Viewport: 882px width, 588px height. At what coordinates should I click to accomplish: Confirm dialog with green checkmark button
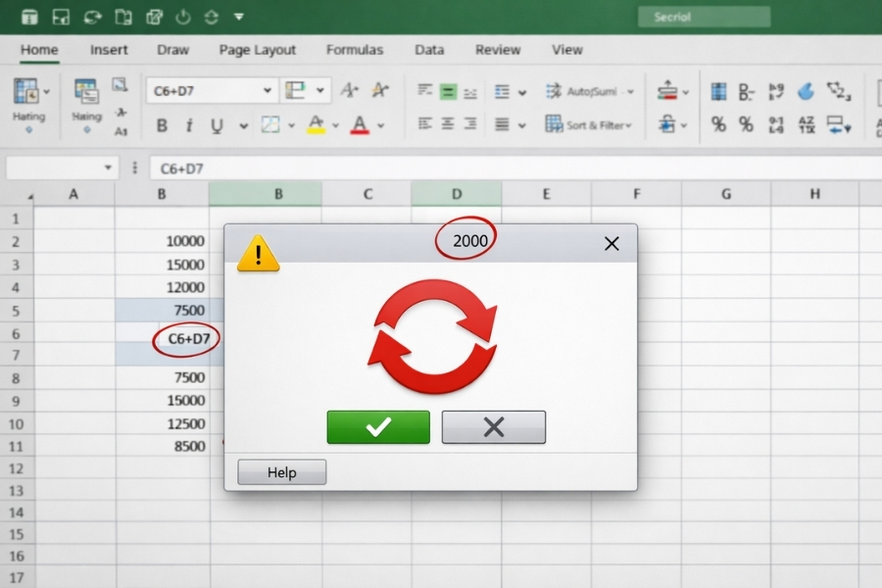click(x=377, y=427)
